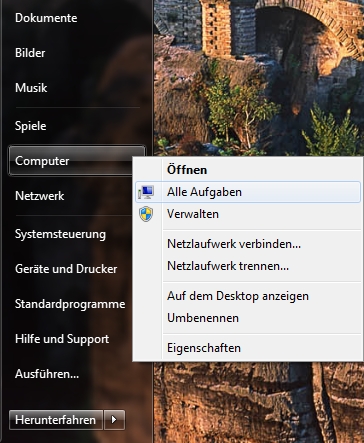Click the computer icon beside Alle Aufgaben

[x=146, y=192]
